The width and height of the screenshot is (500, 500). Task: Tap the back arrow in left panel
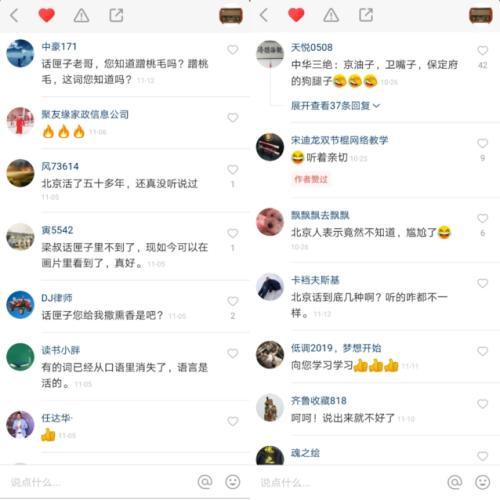14,15
